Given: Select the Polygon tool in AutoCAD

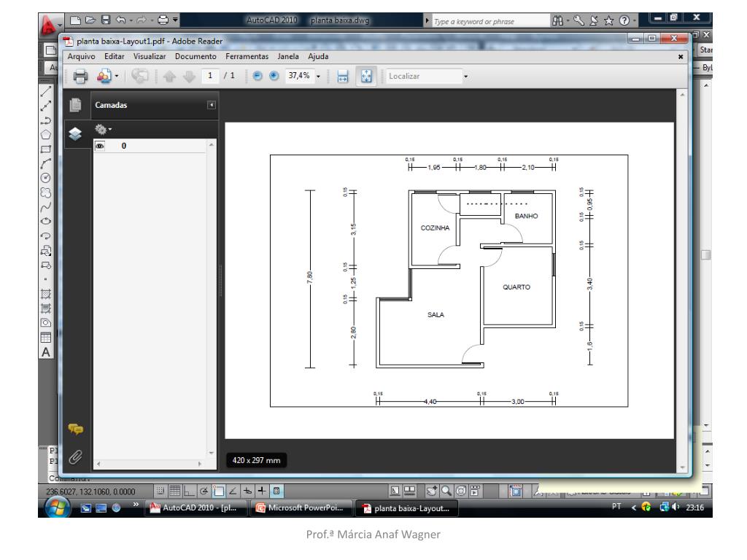Looking at the screenshot, I should [x=46, y=135].
